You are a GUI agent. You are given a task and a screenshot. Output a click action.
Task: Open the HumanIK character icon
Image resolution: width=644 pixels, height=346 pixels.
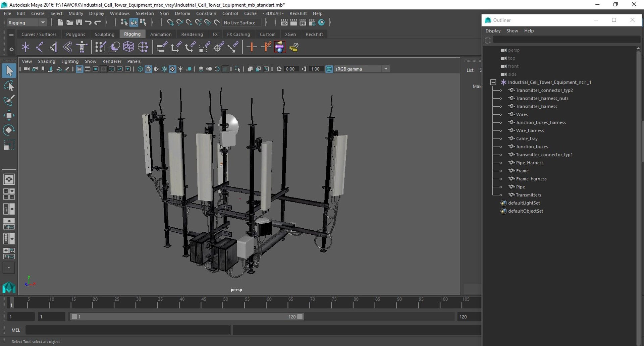pos(82,47)
